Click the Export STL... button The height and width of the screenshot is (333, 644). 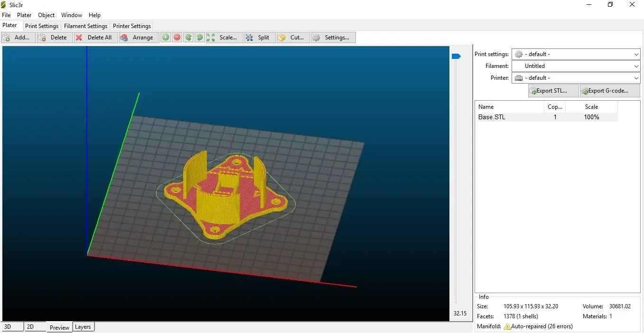click(x=553, y=91)
